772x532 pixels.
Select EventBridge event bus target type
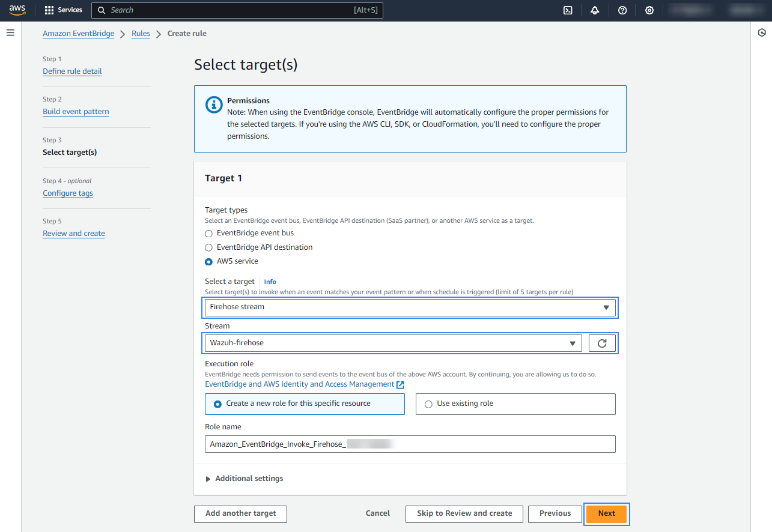pyautogui.click(x=209, y=233)
